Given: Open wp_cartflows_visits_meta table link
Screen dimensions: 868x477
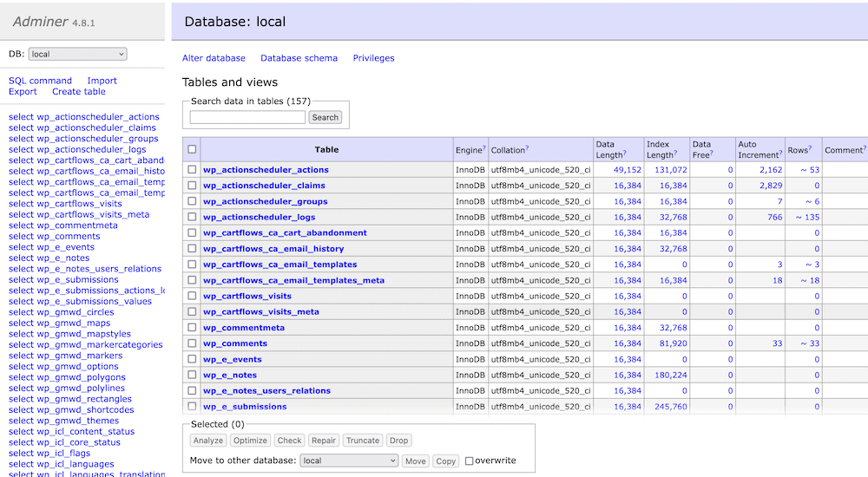Looking at the screenshot, I should coord(260,312).
